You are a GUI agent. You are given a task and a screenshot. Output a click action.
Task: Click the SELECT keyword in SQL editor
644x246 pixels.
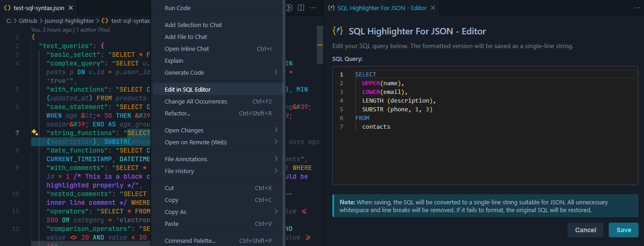[365, 74]
